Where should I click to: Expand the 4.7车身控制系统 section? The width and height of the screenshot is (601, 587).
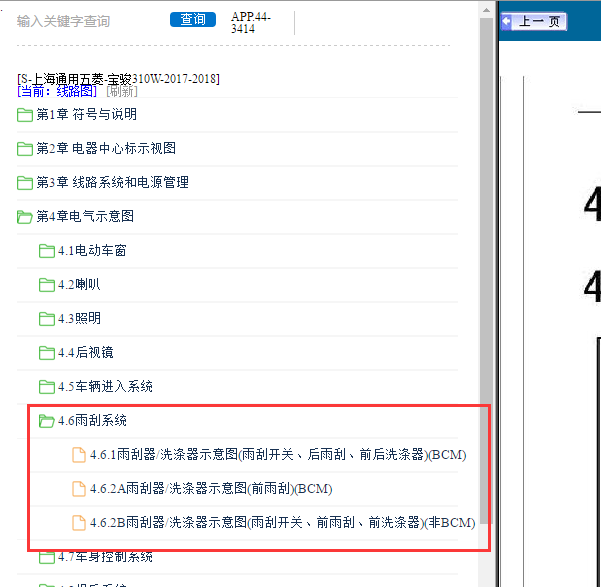click(x=105, y=557)
